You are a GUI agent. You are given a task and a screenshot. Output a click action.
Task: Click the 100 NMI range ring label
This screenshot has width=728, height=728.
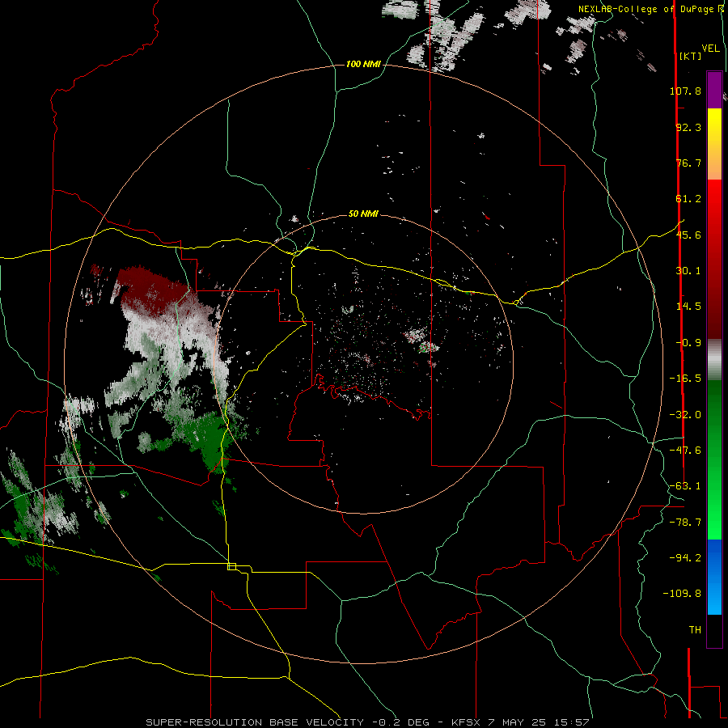[x=363, y=64]
